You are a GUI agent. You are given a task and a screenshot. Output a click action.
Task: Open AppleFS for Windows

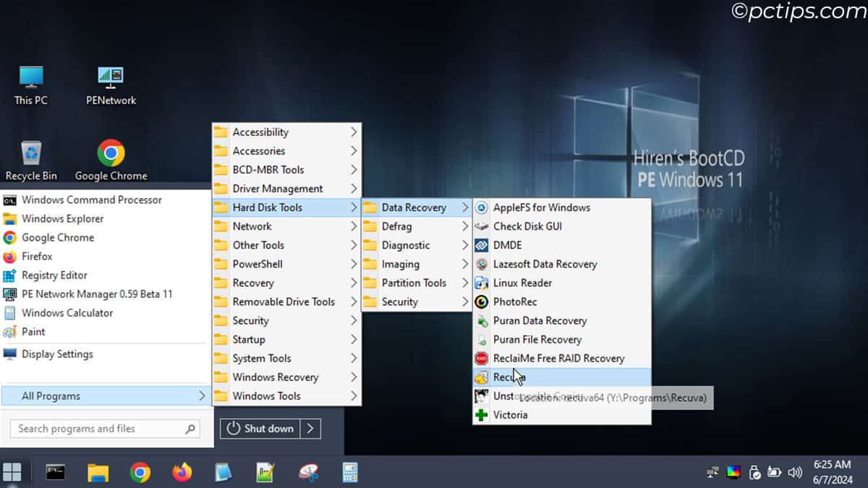click(x=541, y=207)
